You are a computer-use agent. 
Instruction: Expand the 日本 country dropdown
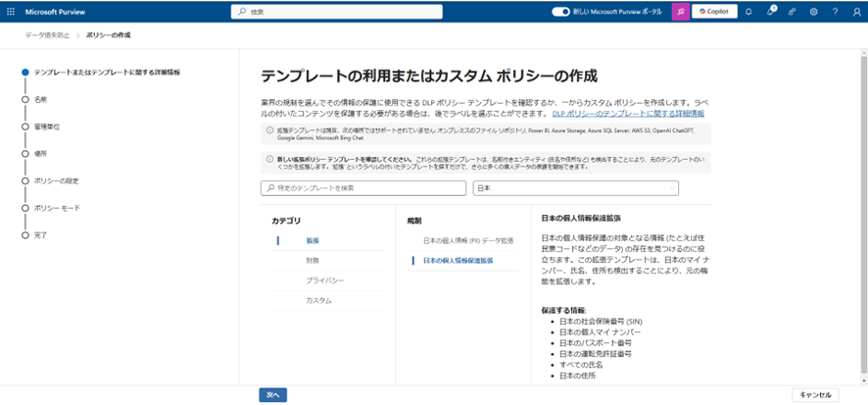click(575, 188)
